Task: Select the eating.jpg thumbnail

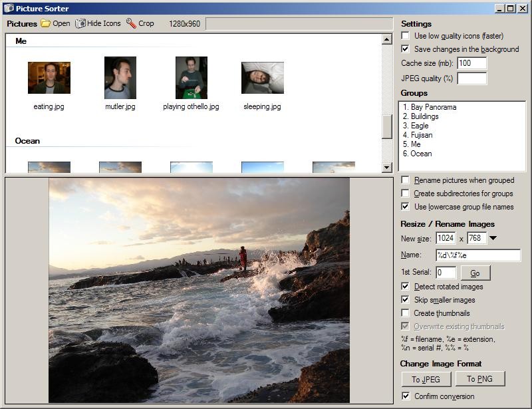Action: (x=49, y=78)
